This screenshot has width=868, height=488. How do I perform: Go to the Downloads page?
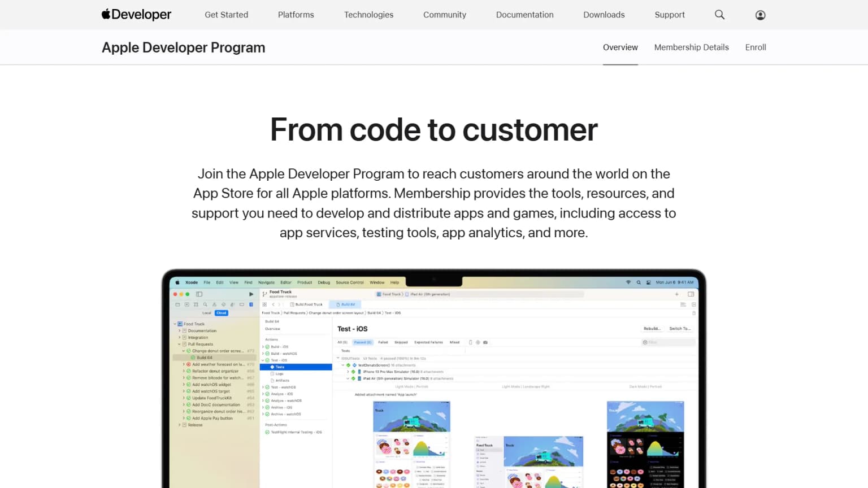click(x=604, y=15)
